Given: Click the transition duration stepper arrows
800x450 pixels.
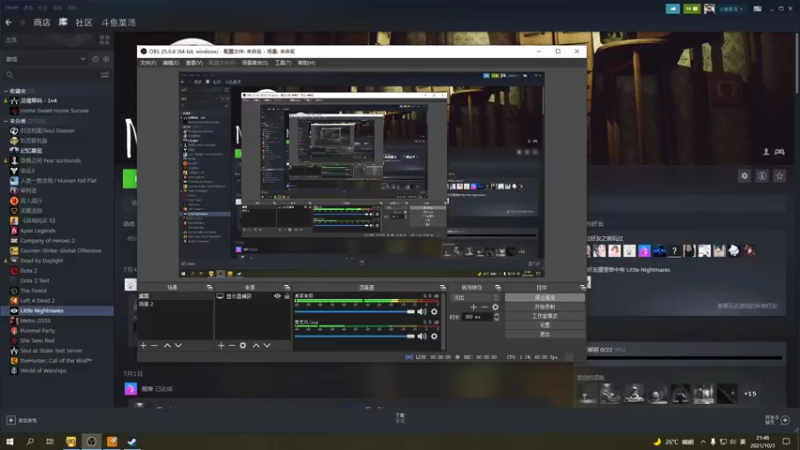Looking at the screenshot, I should (496, 317).
